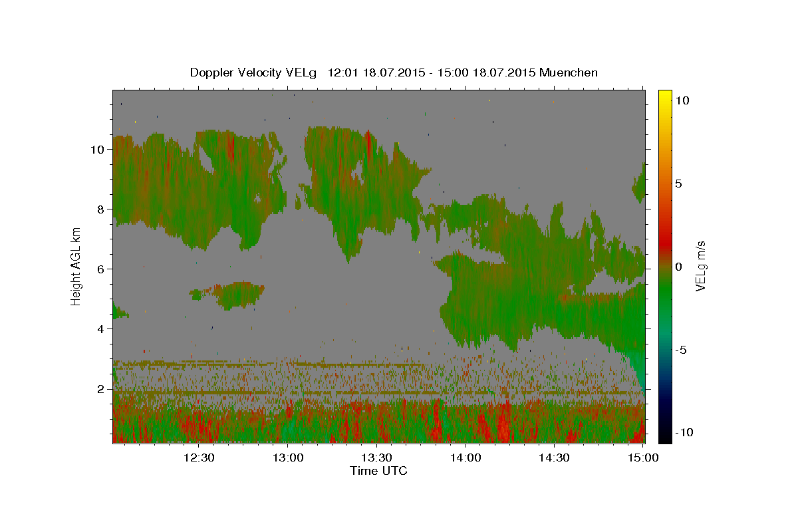The image size is (798, 532).
Task: Click the '13:30' time tick label
Action: click(376, 458)
